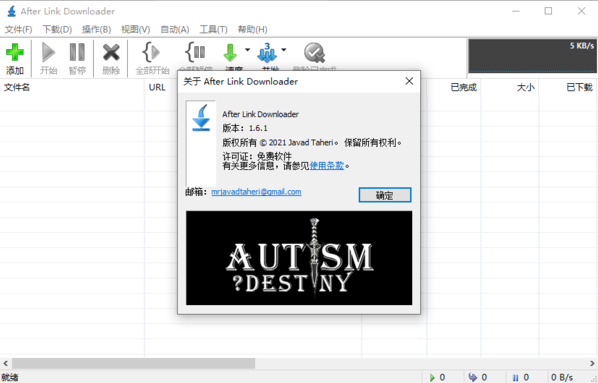Click the scrollbar right arrow

592,363
